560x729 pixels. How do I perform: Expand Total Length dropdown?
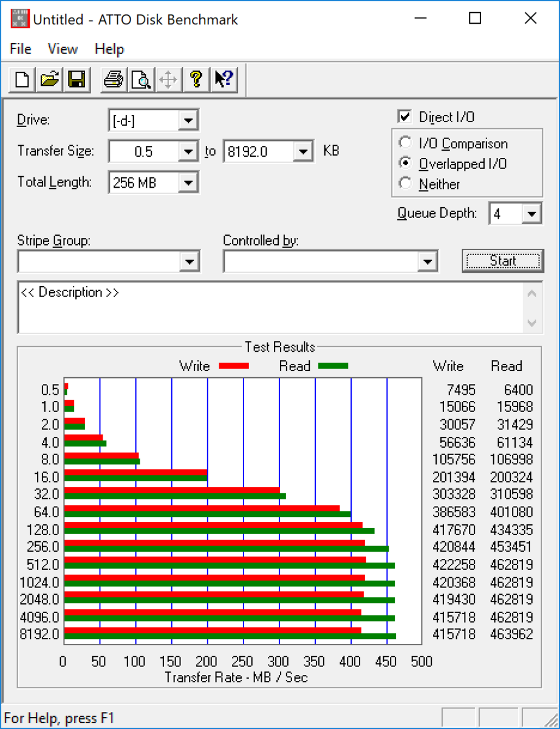pos(188,182)
